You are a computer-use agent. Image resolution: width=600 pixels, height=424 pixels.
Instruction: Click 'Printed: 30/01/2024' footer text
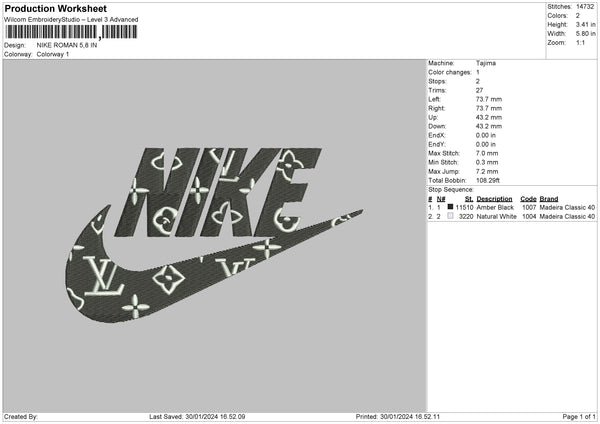[384, 417]
